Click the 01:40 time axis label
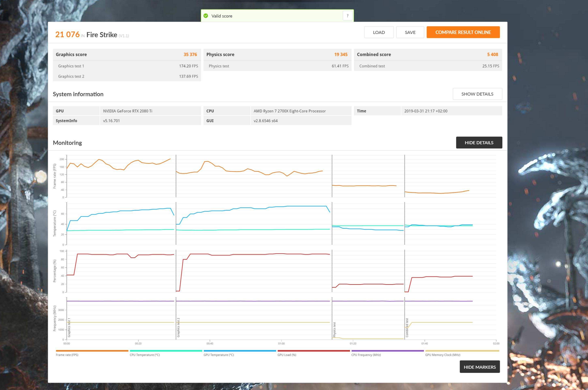 425,344
